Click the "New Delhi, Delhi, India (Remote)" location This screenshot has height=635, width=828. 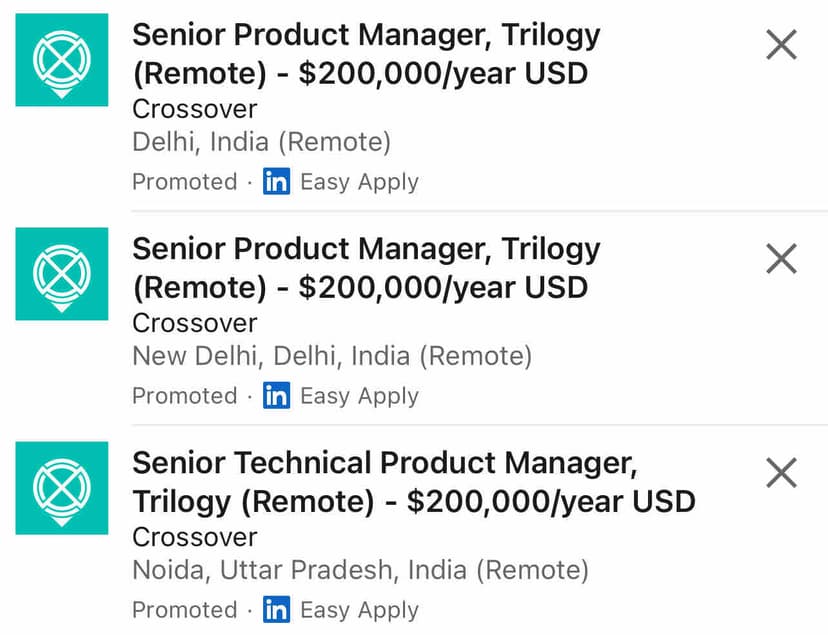332,356
